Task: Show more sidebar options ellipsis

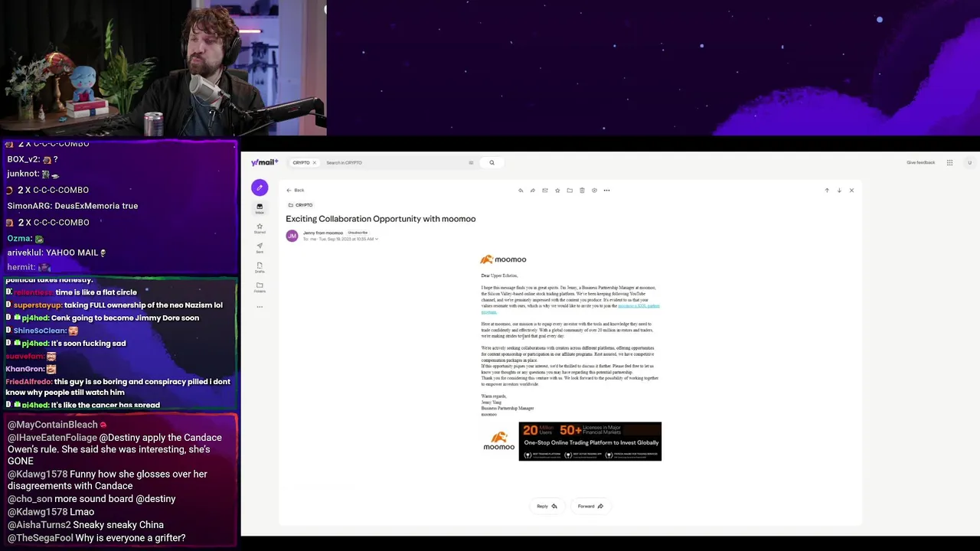Action: point(260,307)
